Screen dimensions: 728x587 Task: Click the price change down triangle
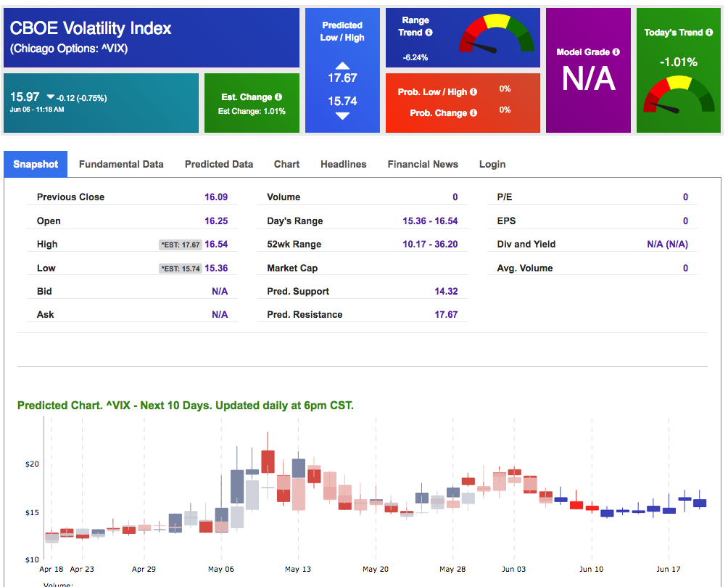tap(51, 97)
